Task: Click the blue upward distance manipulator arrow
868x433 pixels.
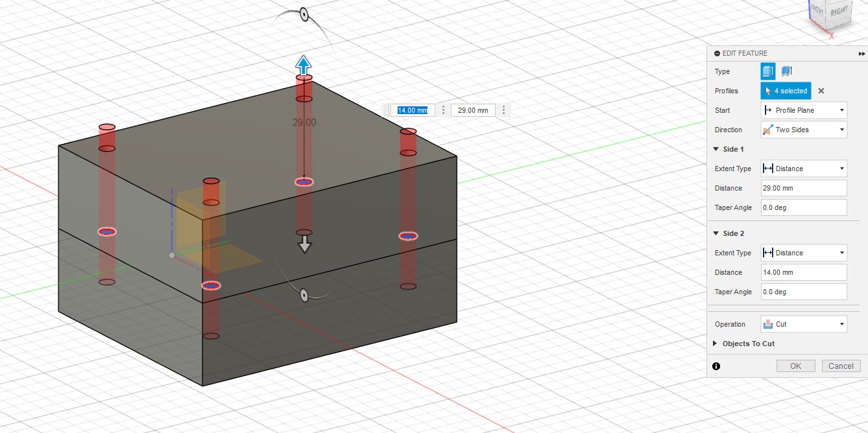Action: coord(304,65)
